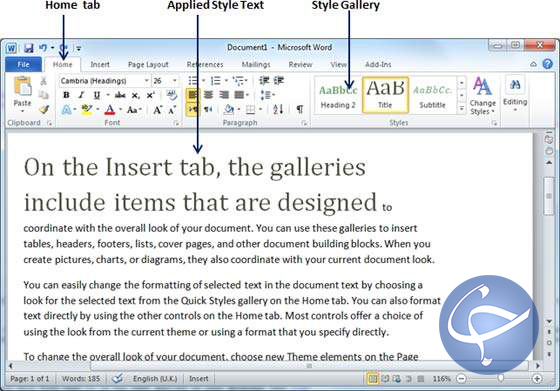Shrink font size with small A

point(172,110)
